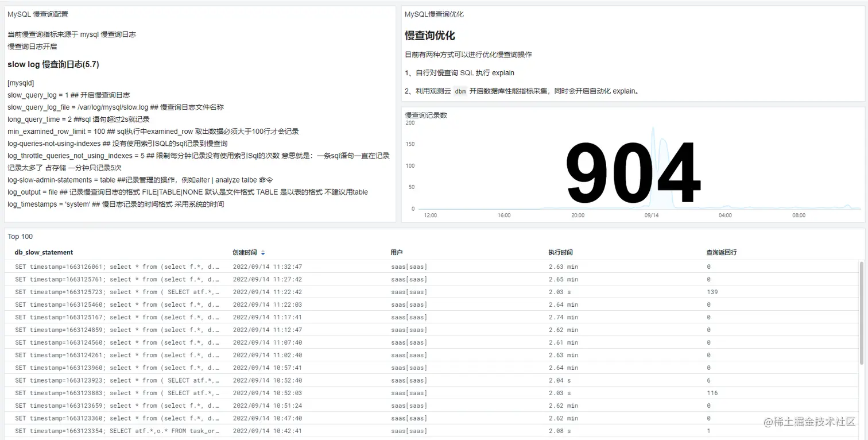Select the row with timestamp=1663125167
Screen dimensions: 868x440
point(431,317)
